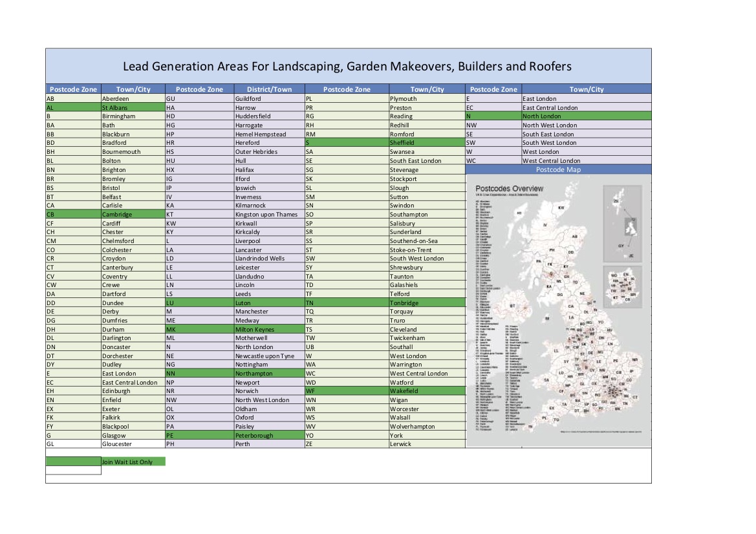The image size is (756, 534).
Task: Select the highlighted Tonbridge cell
Action: (427, 303)
